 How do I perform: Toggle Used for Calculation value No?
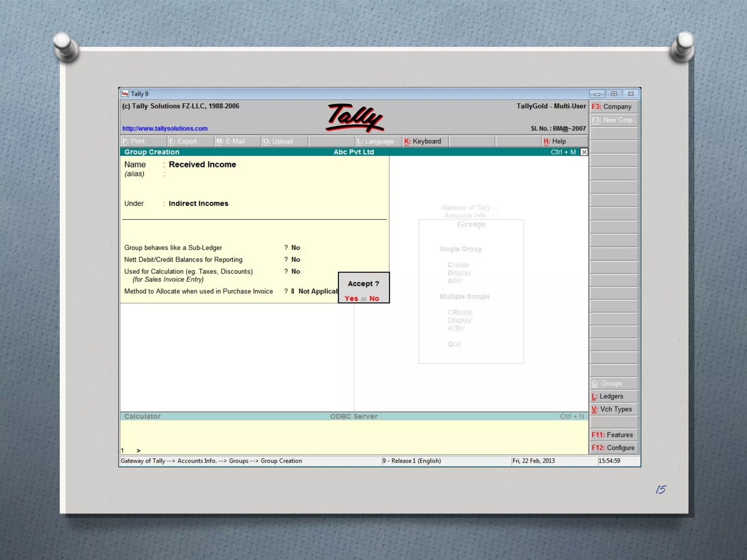click(296, 271)
